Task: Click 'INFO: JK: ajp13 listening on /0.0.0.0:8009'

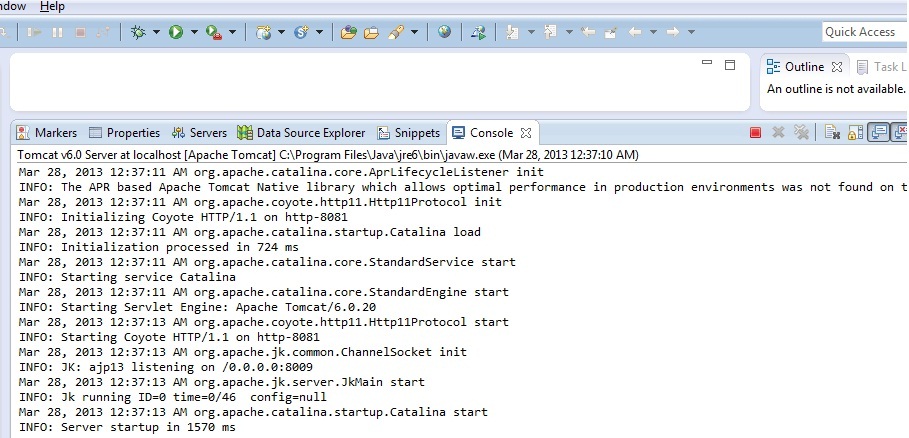Action: click(x=166, y=367)
